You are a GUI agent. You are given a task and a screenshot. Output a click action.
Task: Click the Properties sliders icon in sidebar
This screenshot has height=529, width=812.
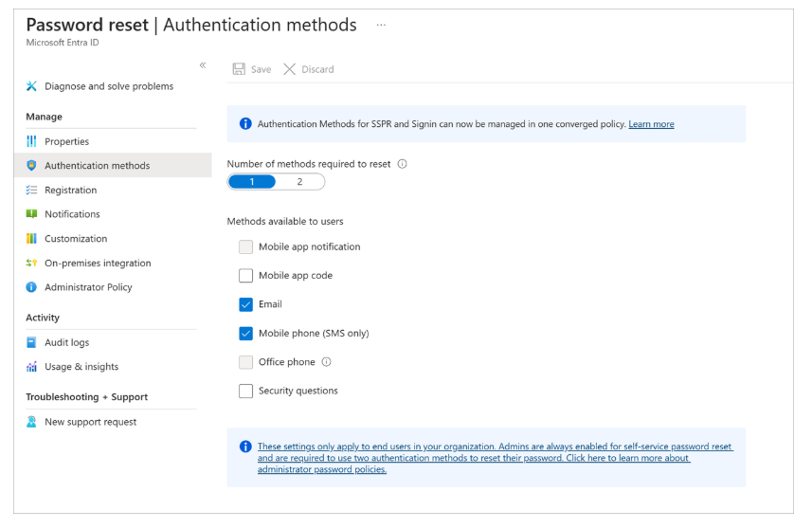pos(31,141)
